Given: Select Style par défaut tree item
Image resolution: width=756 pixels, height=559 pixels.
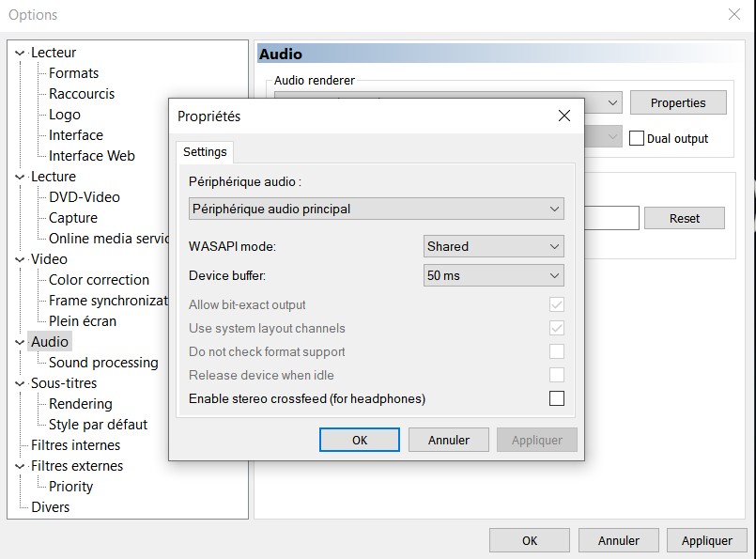Looking at the screenshot, I should (x=99, y=425).
